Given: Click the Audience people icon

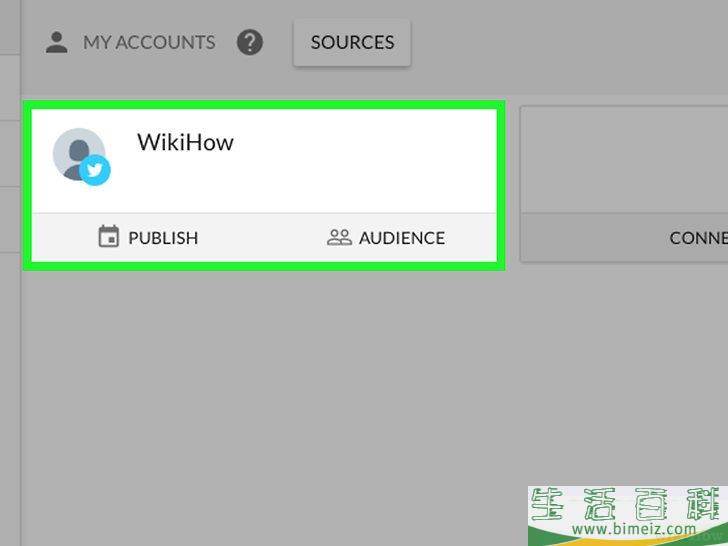Looking at the screenshot, I should 339,237.
